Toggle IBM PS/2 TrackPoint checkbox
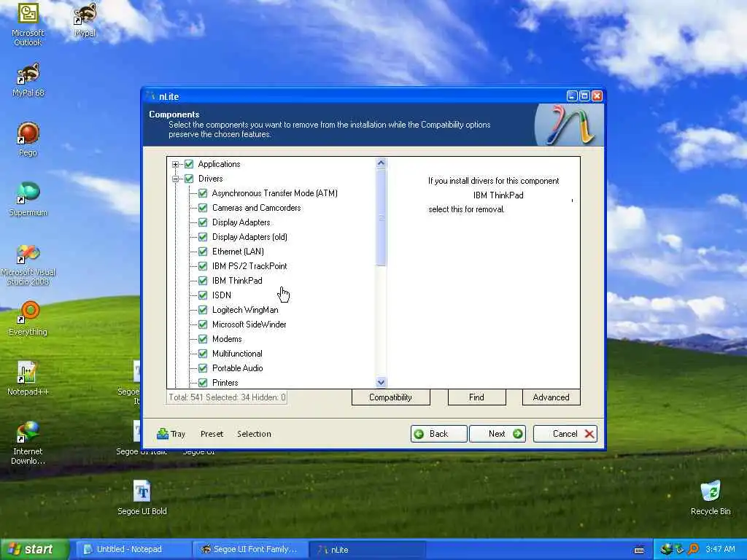Viewport: 747px width, 560px height. [x=203, y=266]
